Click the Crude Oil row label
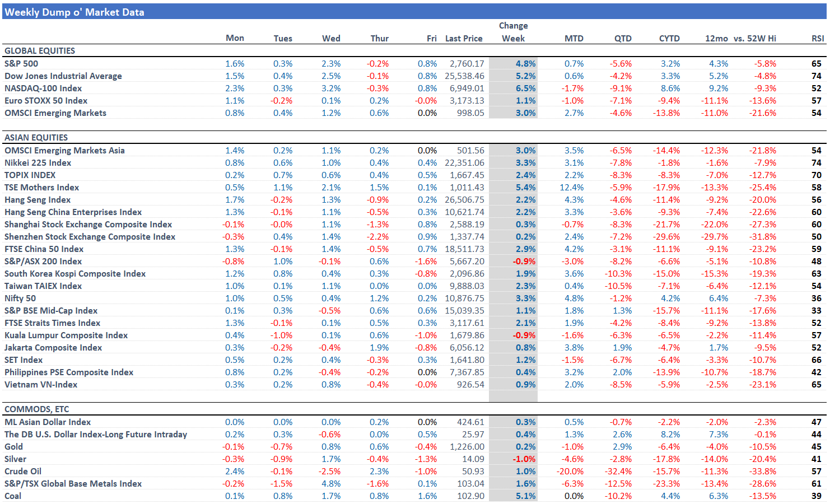This screenshot has height=504, width=830. (x=22, y=471)
